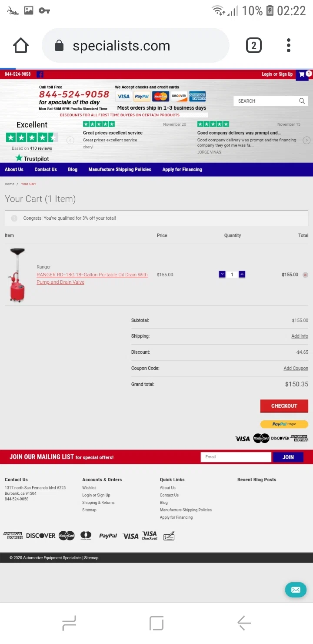Click the Grand total $150.35 value
Screen dimensions: 313x644
click(296, 384)
